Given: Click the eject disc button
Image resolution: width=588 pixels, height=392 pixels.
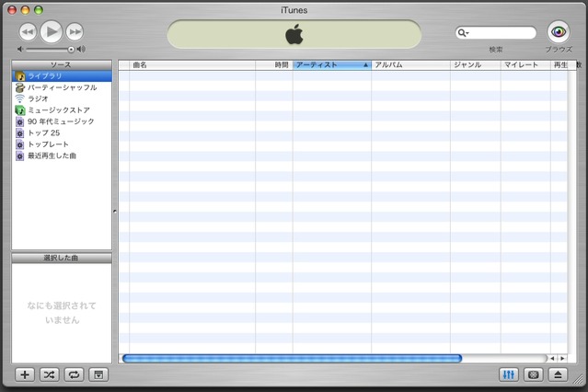Looking at the screenshot, I should tap(559, 375).
